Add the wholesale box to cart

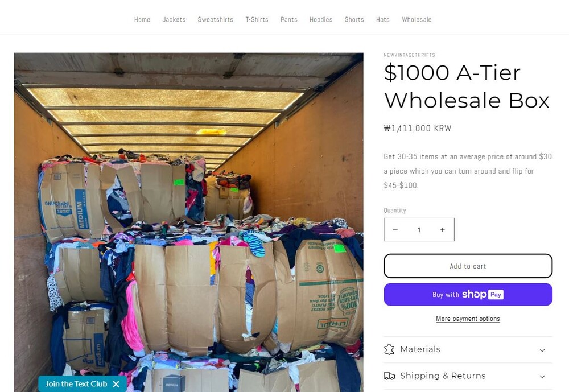pos(468,266)
